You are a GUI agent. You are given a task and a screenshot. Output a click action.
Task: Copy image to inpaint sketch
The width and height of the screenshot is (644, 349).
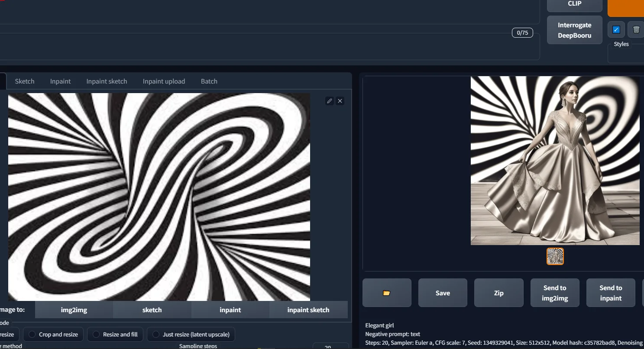coord(308,310)
